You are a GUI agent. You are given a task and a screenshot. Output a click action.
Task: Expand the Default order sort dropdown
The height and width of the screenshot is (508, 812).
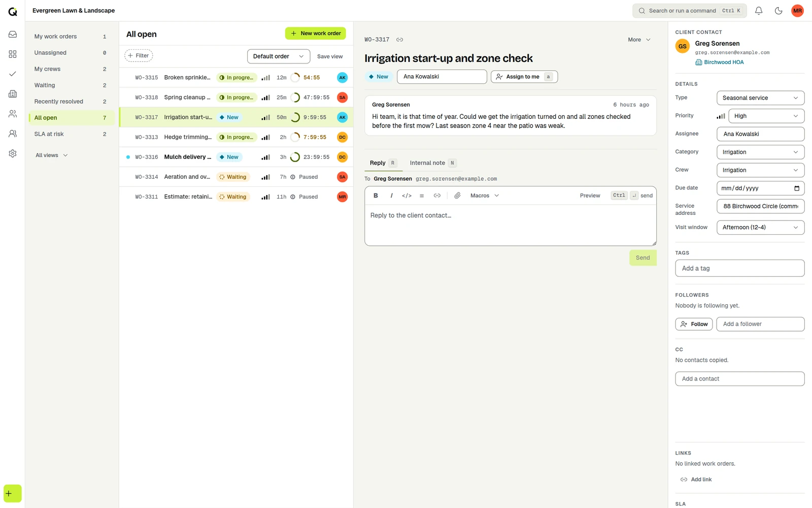click(279, 56)
